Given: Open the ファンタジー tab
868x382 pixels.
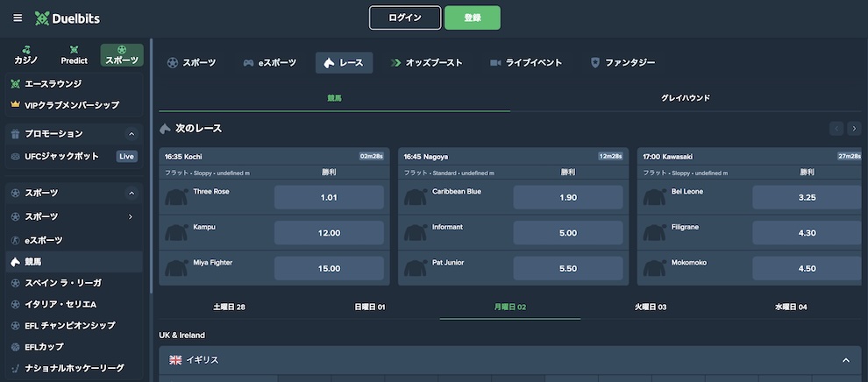Looking at the screenshot, I should [x=623, y=63].
